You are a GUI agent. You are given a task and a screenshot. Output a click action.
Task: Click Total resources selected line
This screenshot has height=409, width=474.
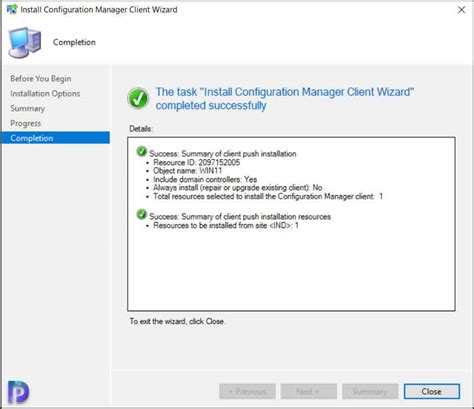[x=268, y=196]
